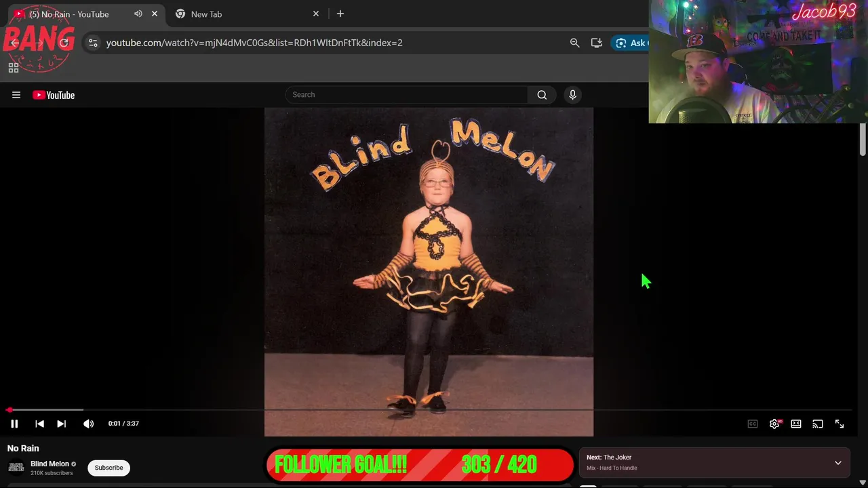Go to YouTube home via logo
This screenshot has width=868, height=488.
point(54,95)
